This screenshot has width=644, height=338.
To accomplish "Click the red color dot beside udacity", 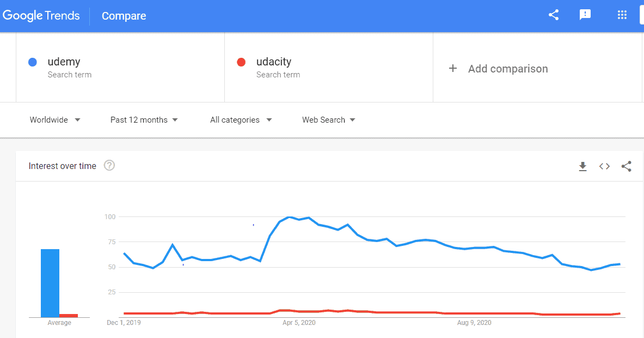I will click(241, 62).
